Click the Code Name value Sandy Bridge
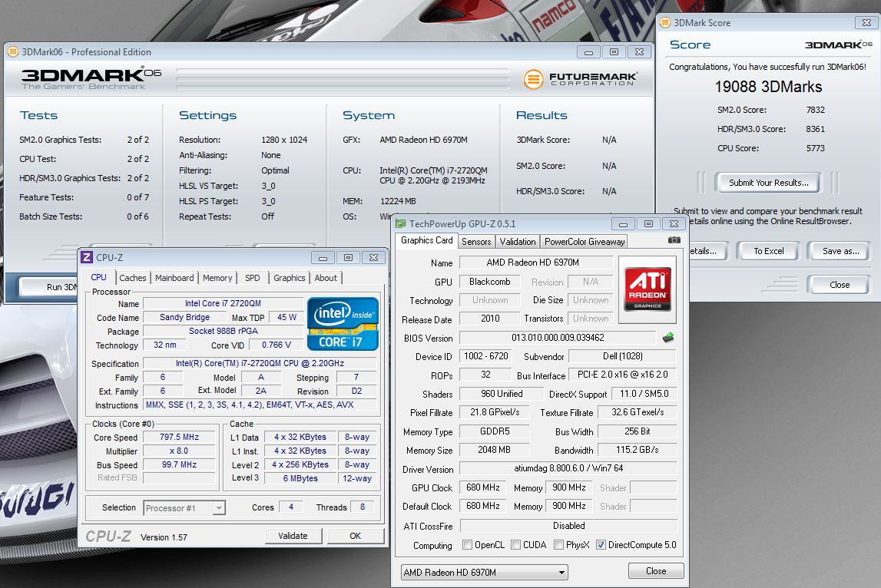This screenshot has width=881, height=588. pos(184,317)
